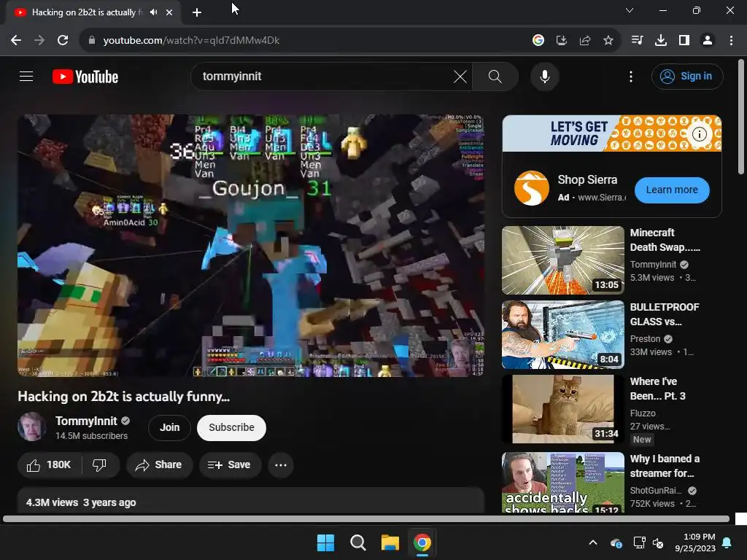Open Chrome three-dot menu
The width and height of the screenshot is (747, 560).
[731, 41]
